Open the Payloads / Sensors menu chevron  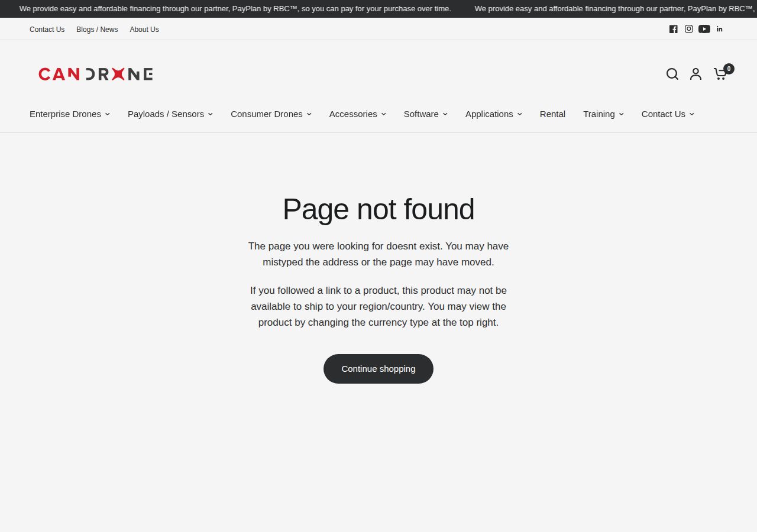point(211,114)
